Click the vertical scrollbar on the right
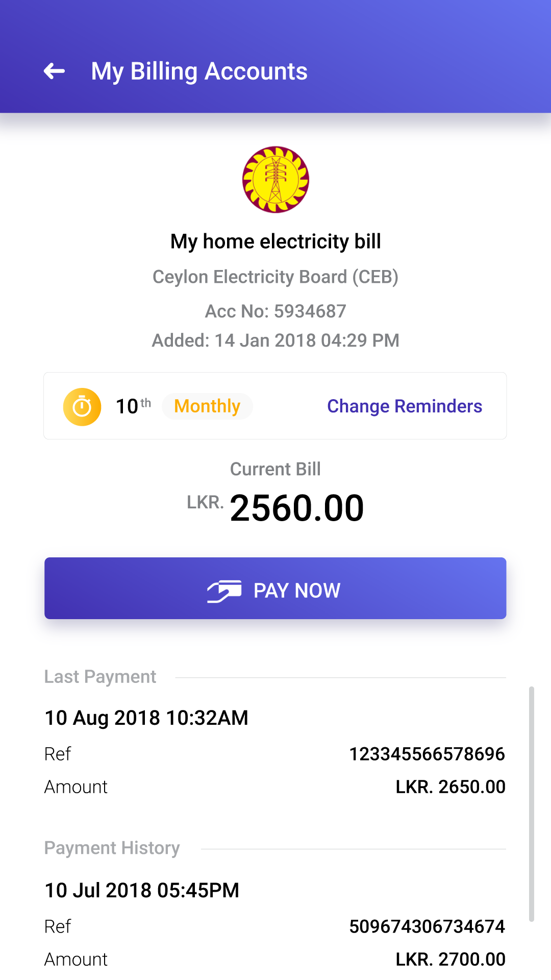The height and width of the screenshot is (980, 551). 531,804
